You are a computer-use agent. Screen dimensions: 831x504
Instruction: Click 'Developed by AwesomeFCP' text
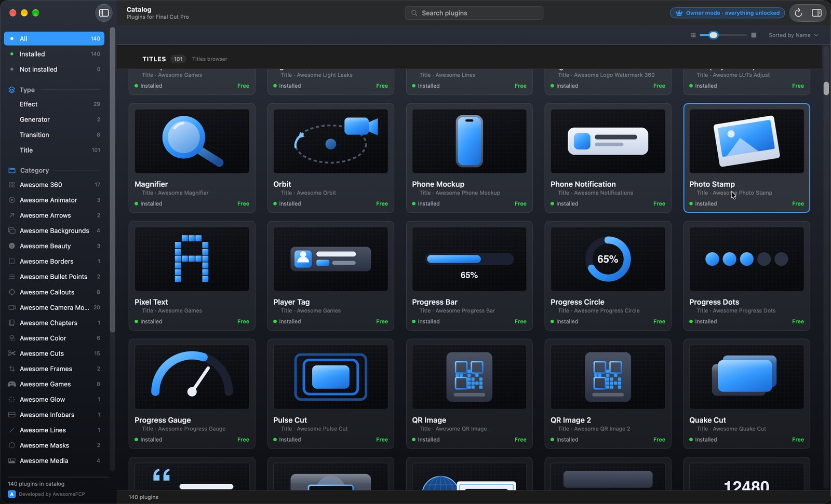coord(52,494)
